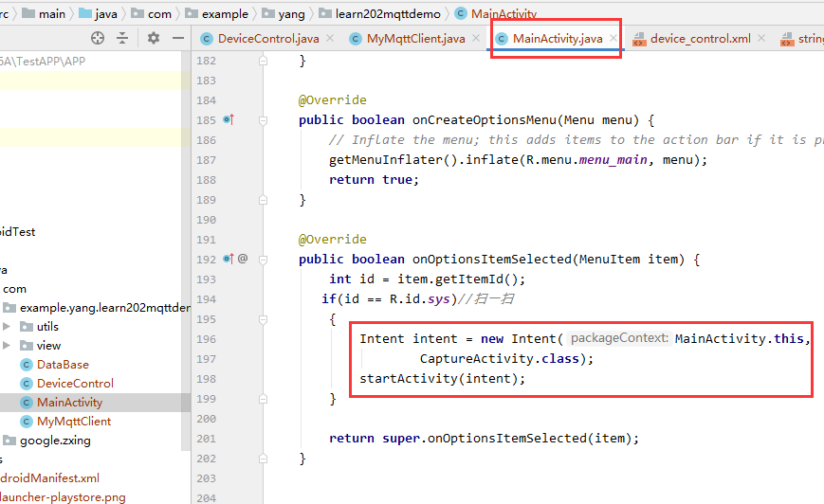Click the yang breadcrumb folder

284,13
